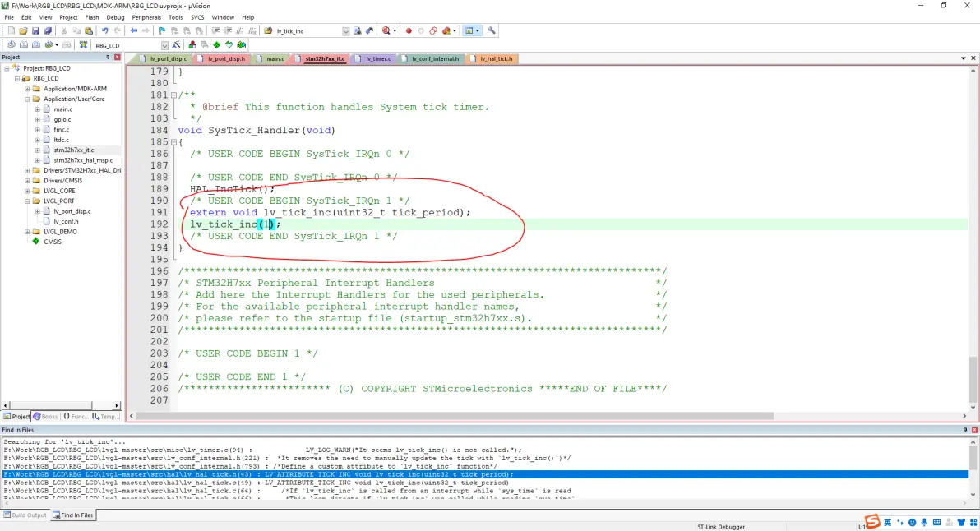Open the Flash menu
This screenshot has width=980, height=531.
[92, 17]
